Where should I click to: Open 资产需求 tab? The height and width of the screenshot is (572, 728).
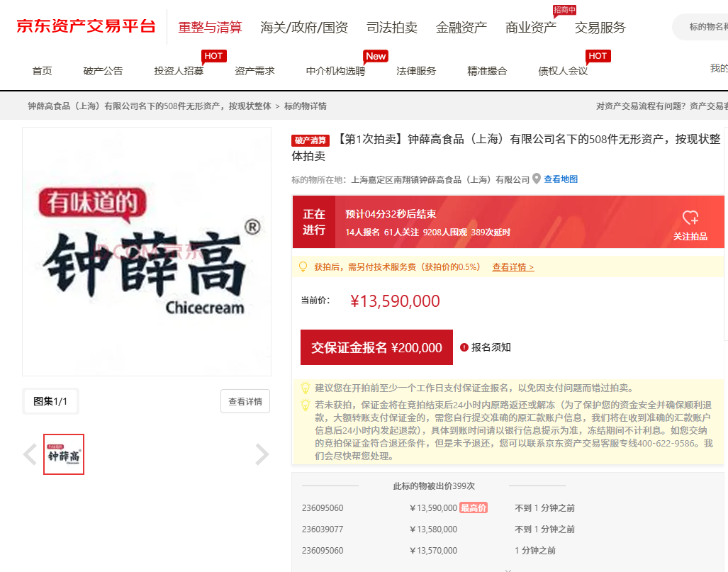[254, 71]
